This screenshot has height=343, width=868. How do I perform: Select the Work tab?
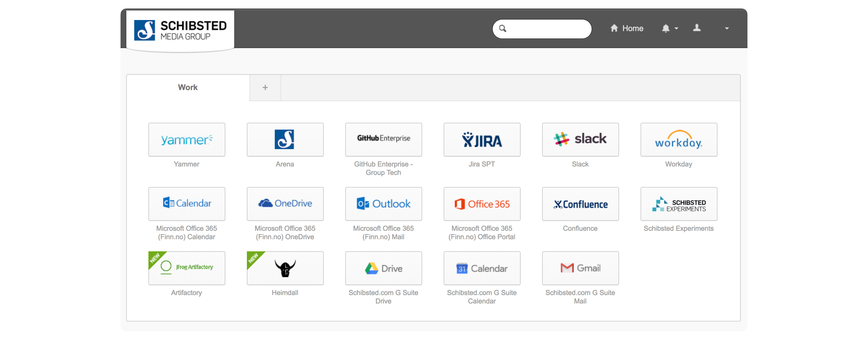188,88
